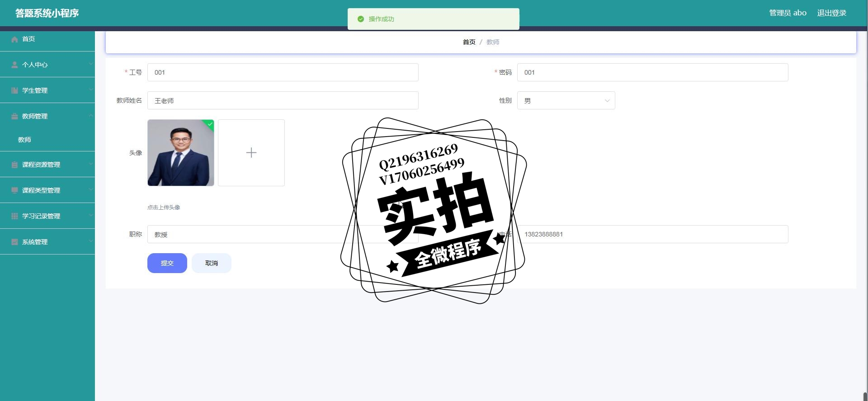Focus the phone number input field
The height and width of the screenshot is (401, 868).
[653, 234]
